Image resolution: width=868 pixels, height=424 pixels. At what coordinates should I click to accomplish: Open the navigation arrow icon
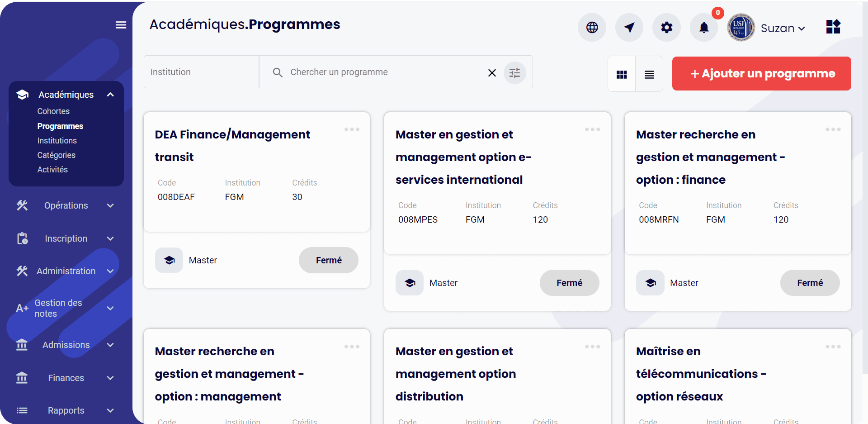click(629, 28)
